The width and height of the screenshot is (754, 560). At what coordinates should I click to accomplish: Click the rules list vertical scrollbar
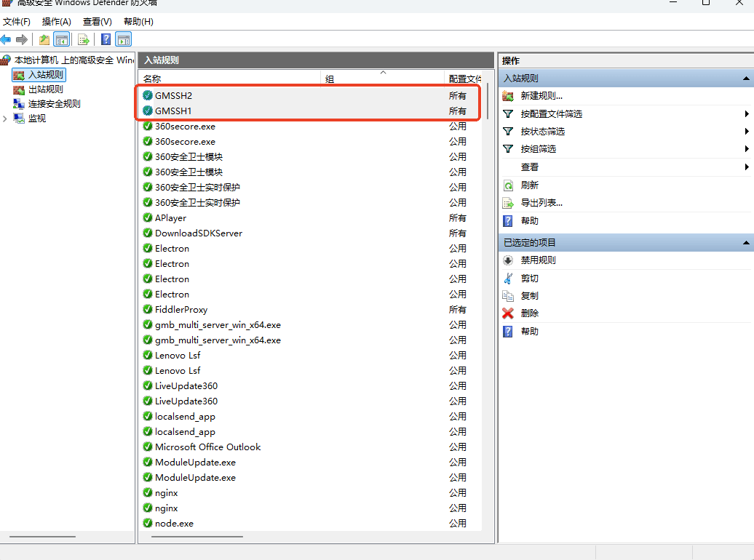(x=488, y=101)
